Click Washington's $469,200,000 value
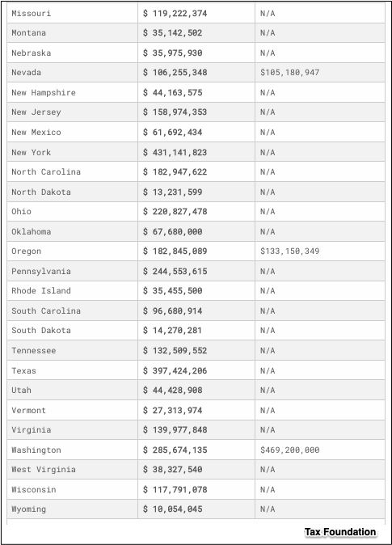 click(290, 450)
